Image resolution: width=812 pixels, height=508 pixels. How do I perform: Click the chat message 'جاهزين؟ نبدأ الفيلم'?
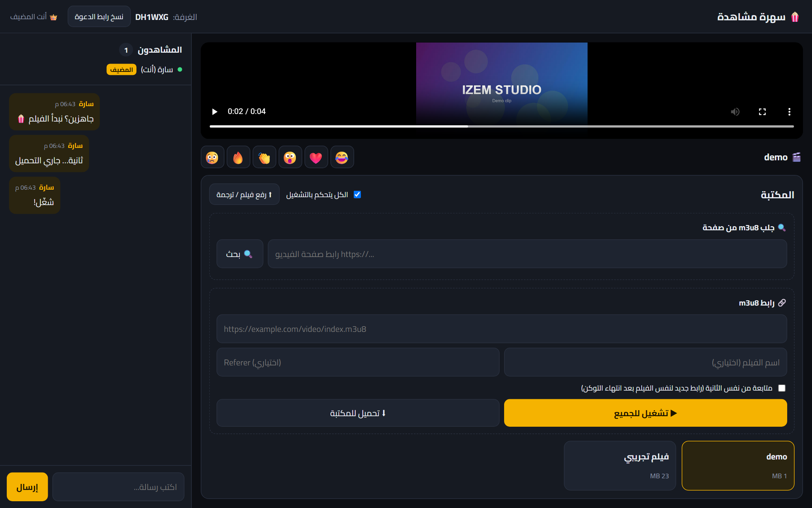pos(54,112)
